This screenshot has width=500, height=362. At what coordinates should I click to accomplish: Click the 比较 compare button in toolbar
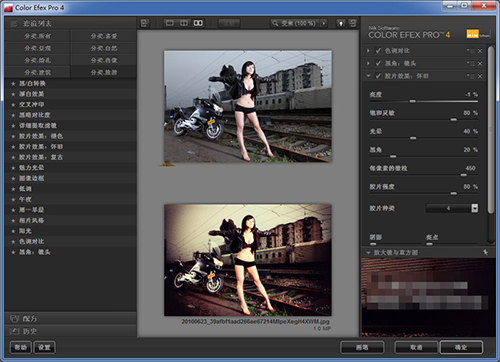(229, 23)
